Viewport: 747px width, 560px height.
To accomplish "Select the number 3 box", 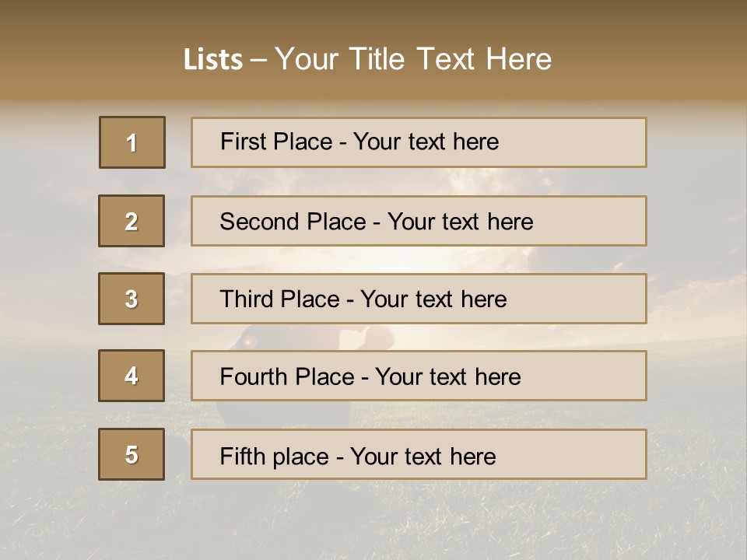I will click(132, 299).
